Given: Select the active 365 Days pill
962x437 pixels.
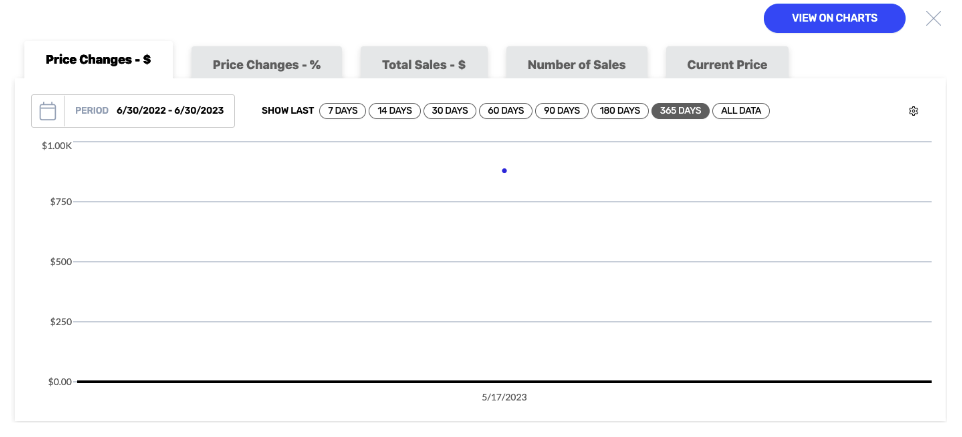Looking at the screenshot, I should pyautogui.click(x=680, y=111).
